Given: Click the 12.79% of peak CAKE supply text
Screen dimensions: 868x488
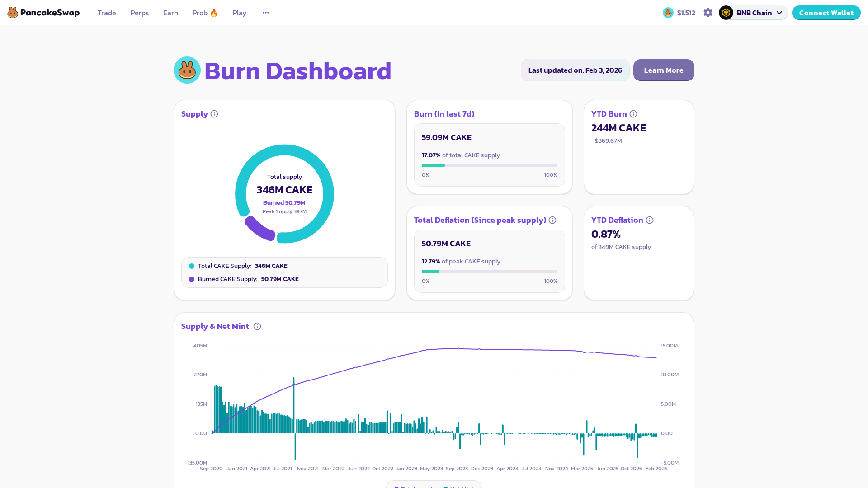Looking at the screenshot, I should click(461, 261).
